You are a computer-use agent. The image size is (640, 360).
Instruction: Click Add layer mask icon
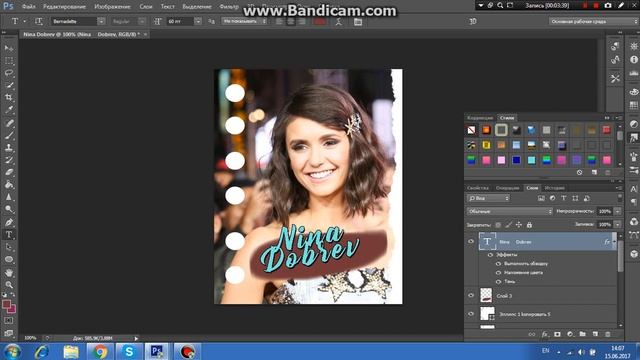557,334
